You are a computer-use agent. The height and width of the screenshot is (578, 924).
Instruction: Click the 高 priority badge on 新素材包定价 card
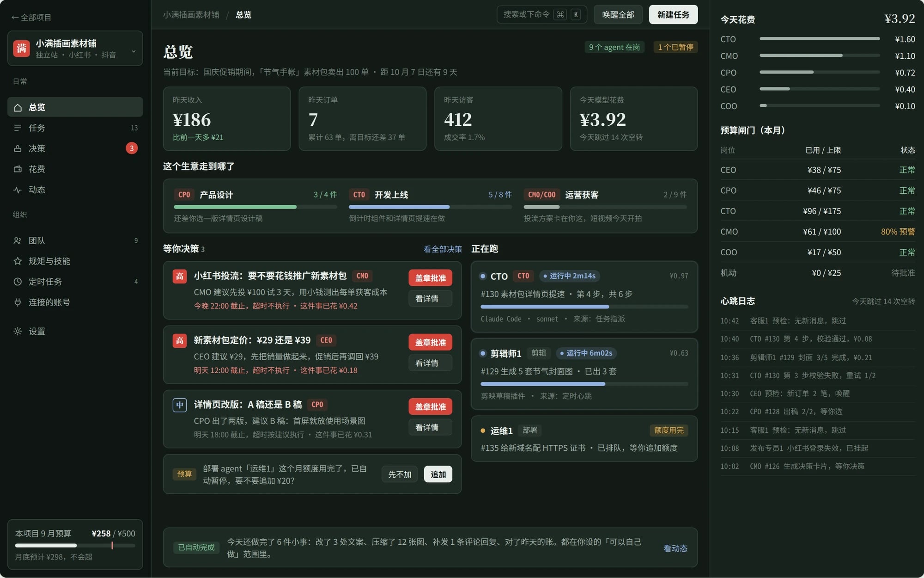(180, 341)
